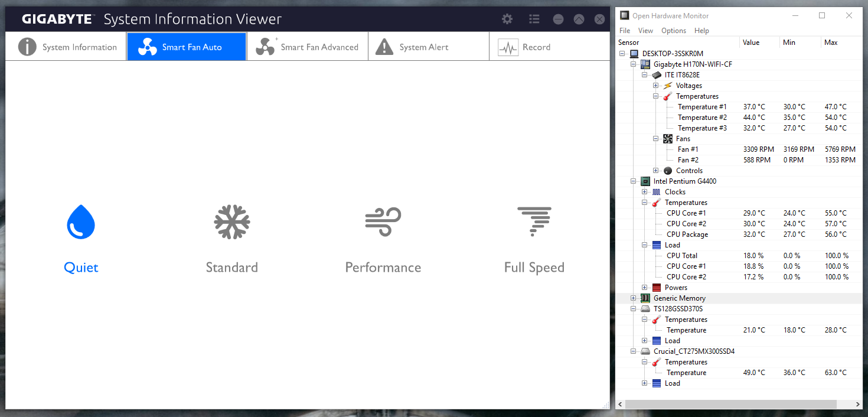Click the Full Speed mode label
Image resolution: width=868 pixels, height=417 pixels.
534,268
